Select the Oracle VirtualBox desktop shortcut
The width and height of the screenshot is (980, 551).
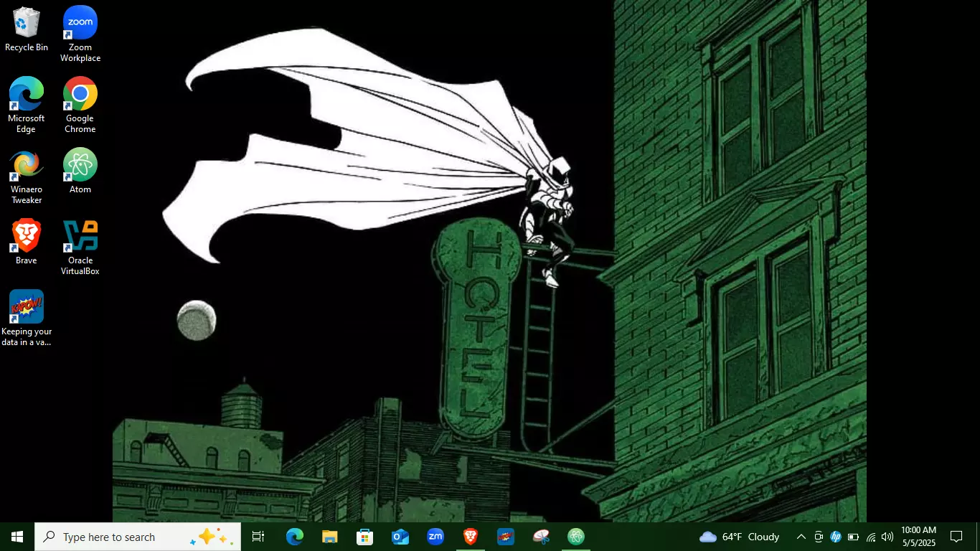point(80,248)
